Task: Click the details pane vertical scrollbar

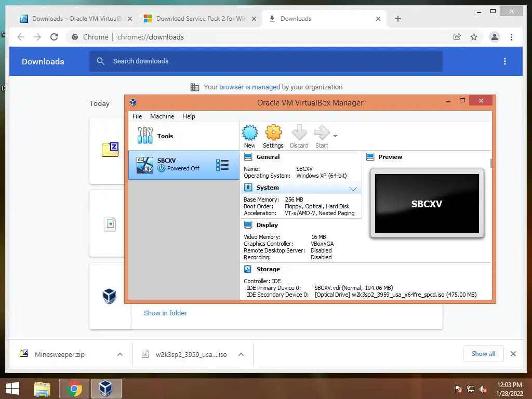Action: 491,163
